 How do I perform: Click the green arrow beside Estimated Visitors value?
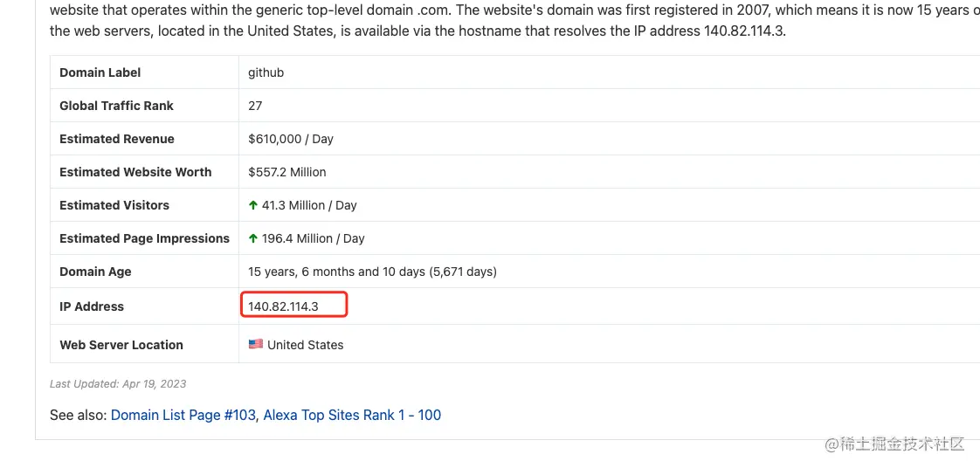253,205
